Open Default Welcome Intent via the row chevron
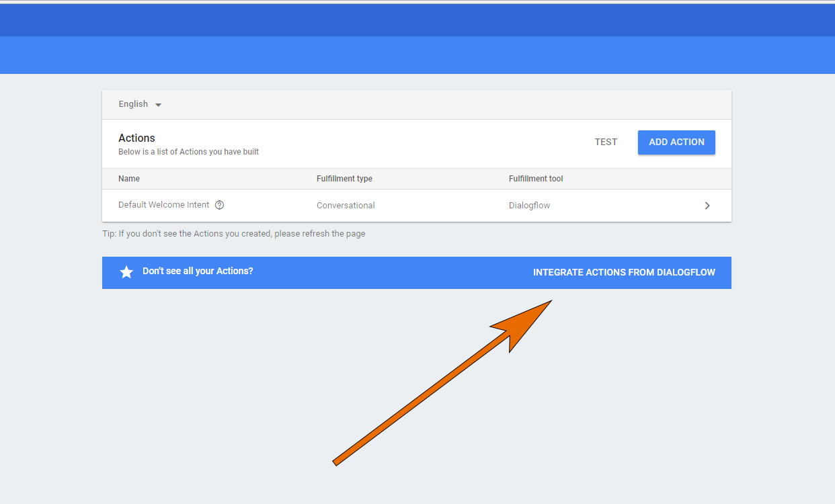Viewport: 835px width, 504px height. click(707, 205)
